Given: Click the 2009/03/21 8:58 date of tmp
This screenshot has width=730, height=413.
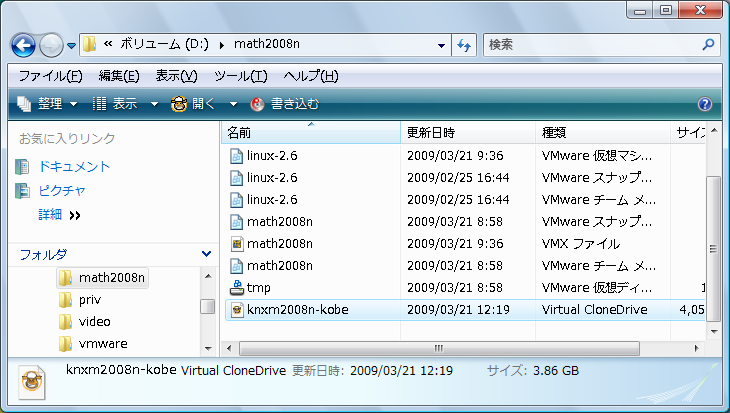Looking at the screenshot, I should pyautogui.click(x=455, y=288).
